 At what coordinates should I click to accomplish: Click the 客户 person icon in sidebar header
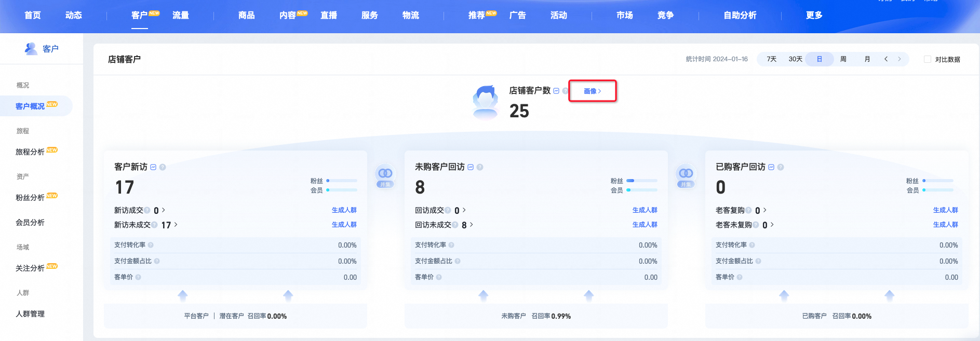[31, 49]
